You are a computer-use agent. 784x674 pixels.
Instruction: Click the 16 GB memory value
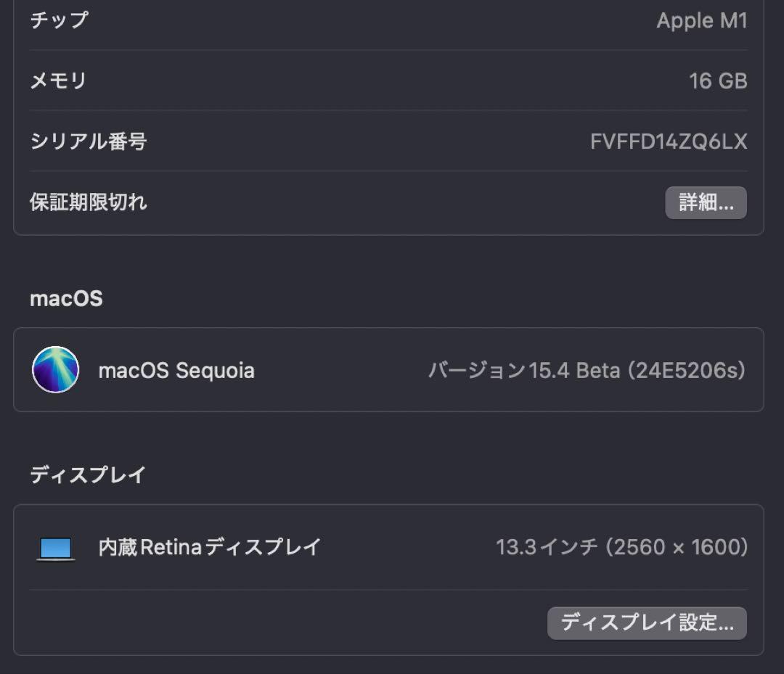(x=719, y=81)
